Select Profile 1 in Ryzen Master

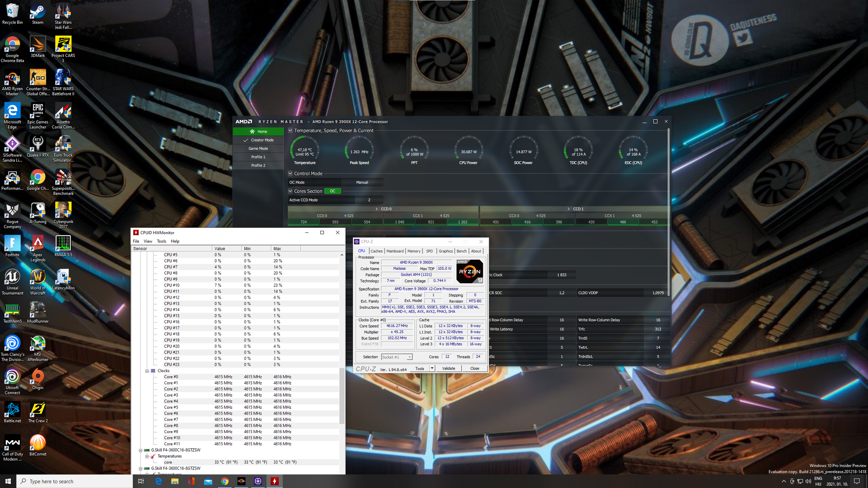[258, 157]
